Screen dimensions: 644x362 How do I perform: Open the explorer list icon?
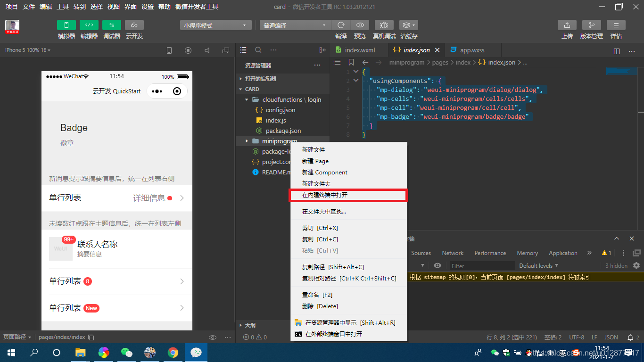(243, 50)
